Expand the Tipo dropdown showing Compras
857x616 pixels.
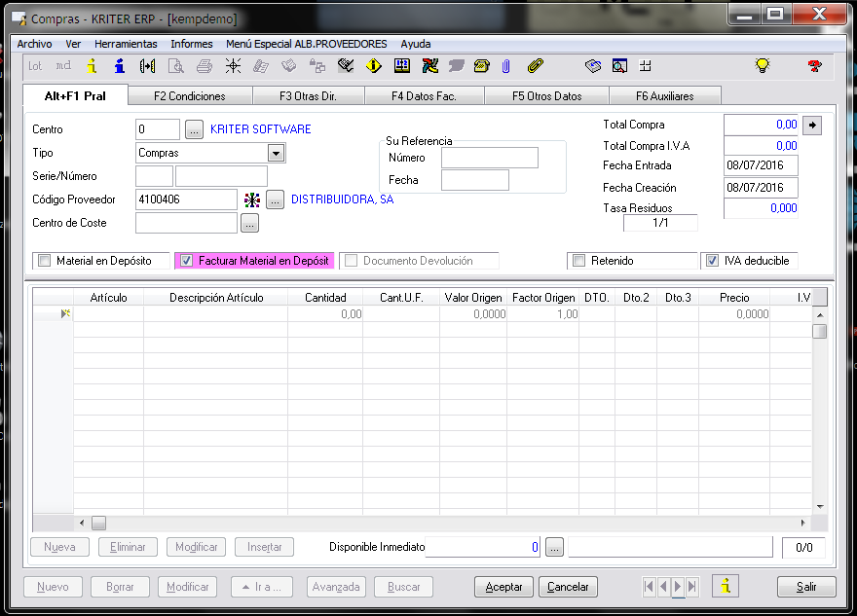276,154
